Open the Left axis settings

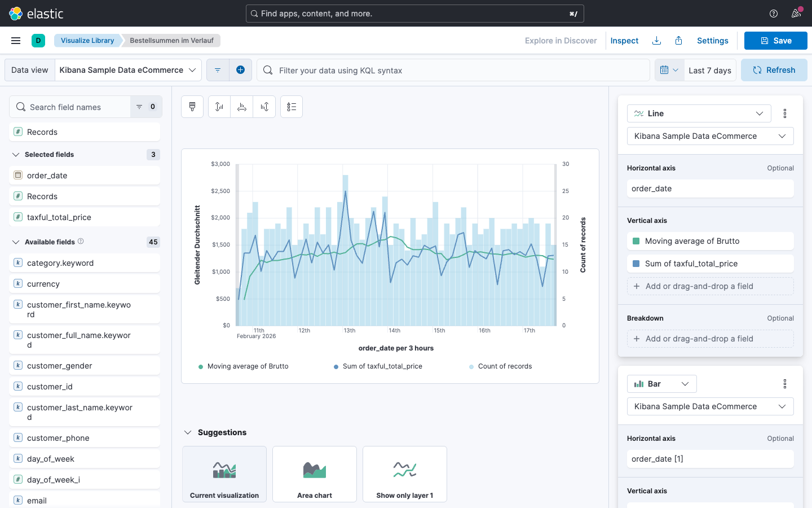coord(219,107)
